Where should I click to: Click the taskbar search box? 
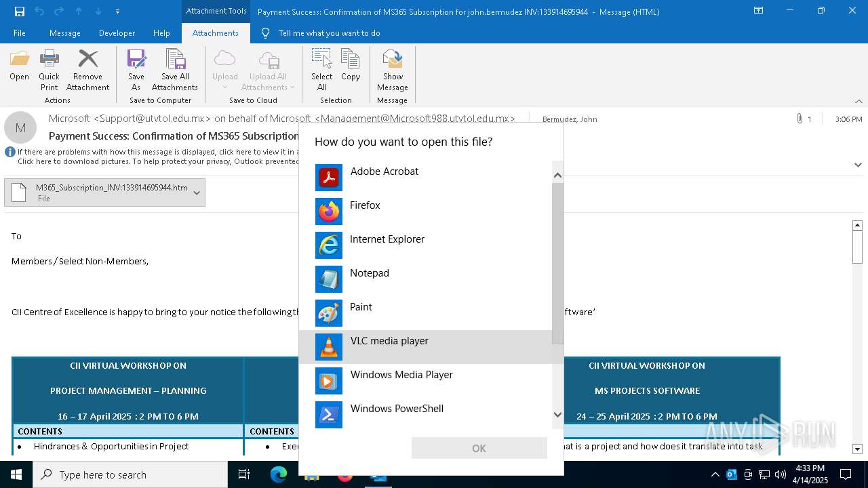[130, 474]
